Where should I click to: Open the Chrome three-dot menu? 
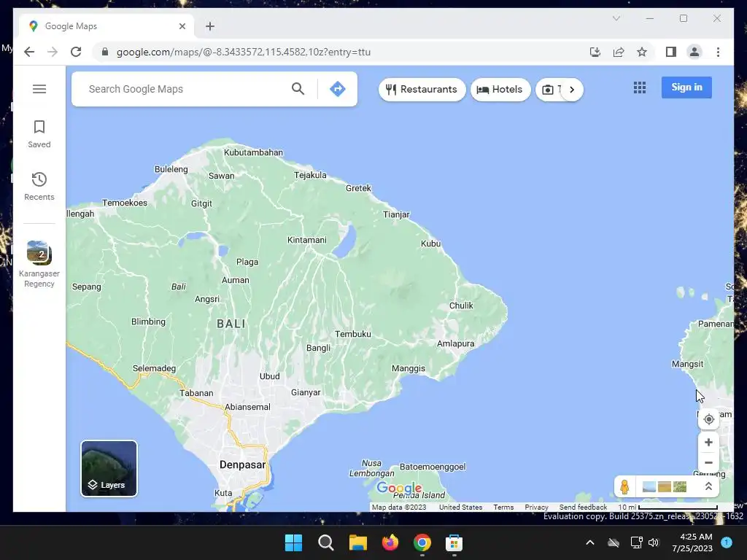point(718,52)
